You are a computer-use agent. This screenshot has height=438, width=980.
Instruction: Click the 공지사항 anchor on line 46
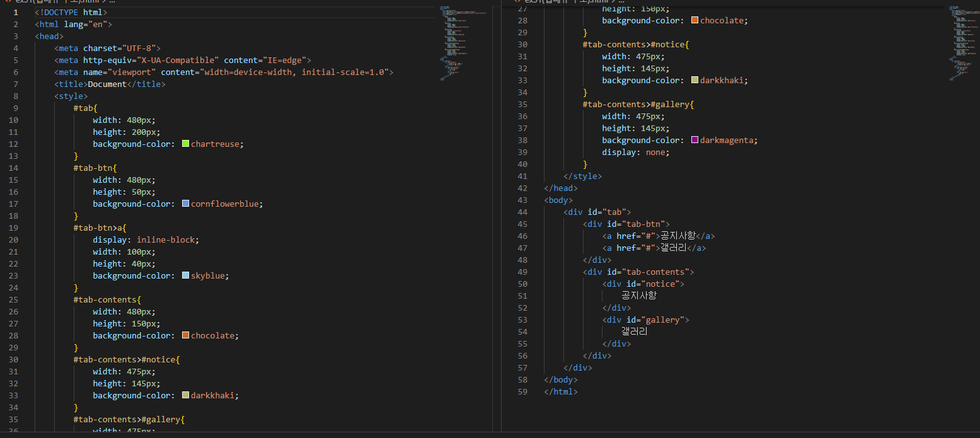pyautogui.click(x=659, y=236)
